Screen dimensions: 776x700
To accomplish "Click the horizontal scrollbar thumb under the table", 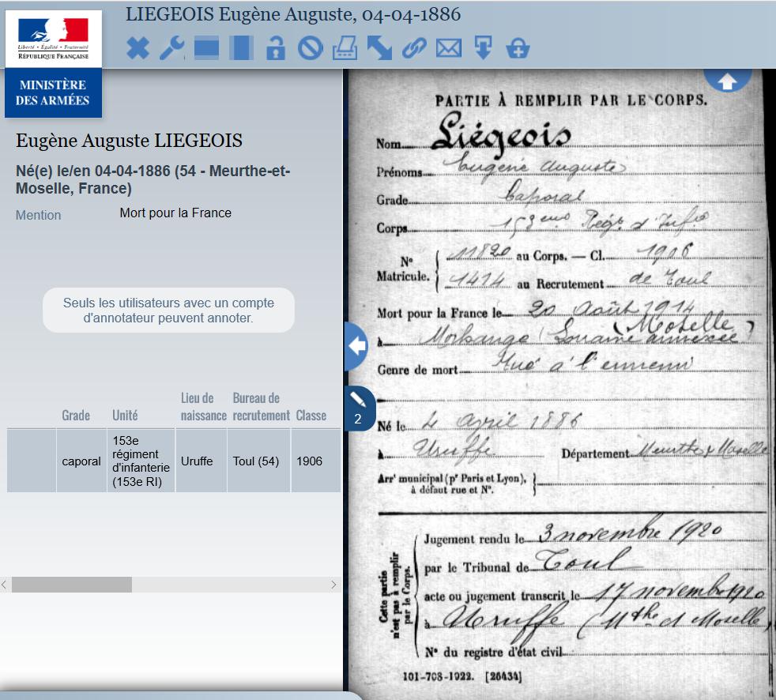I will pos(72,585).
